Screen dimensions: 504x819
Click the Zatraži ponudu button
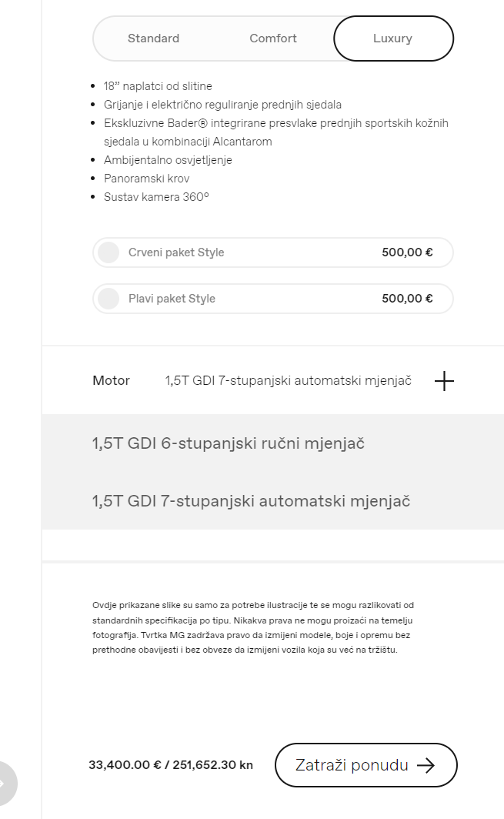pos(365,765)
